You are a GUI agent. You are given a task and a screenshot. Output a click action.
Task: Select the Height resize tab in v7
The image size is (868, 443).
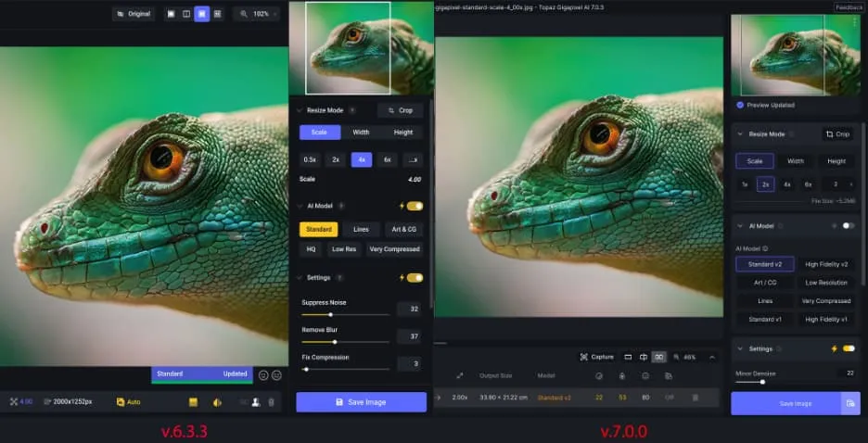click(x=836, y=160)
